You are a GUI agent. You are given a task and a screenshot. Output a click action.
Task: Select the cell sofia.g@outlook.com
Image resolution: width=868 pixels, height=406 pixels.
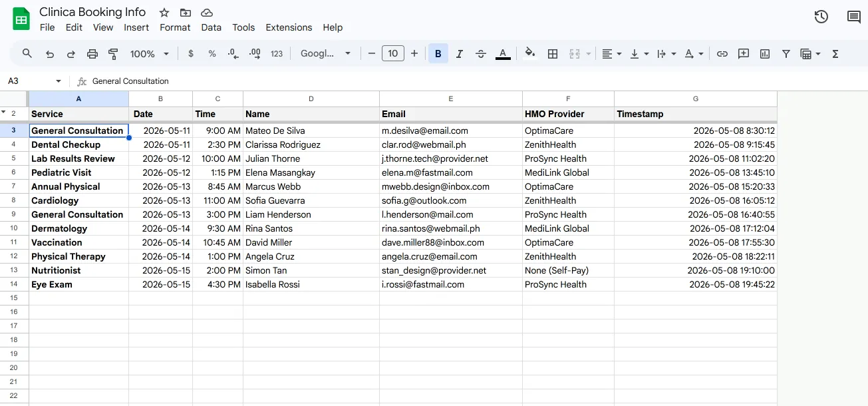[x=451, y=200]
